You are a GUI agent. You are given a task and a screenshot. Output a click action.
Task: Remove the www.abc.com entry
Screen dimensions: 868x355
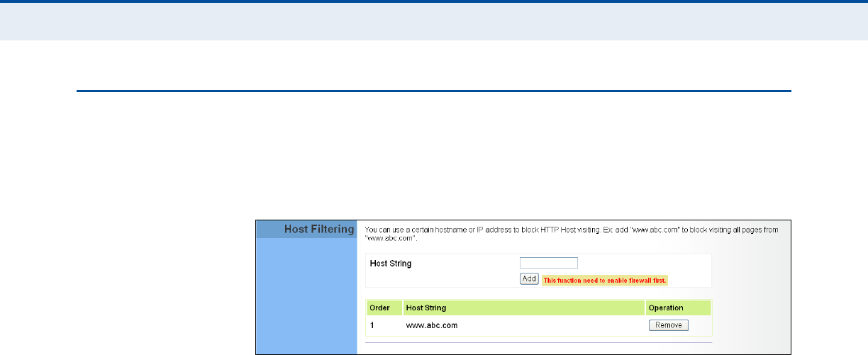(668, 325)
